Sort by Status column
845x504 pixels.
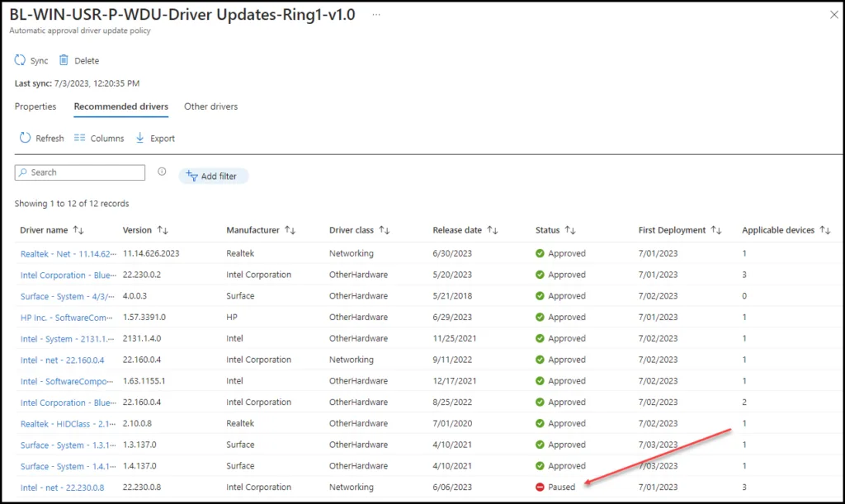click(570, 230)
